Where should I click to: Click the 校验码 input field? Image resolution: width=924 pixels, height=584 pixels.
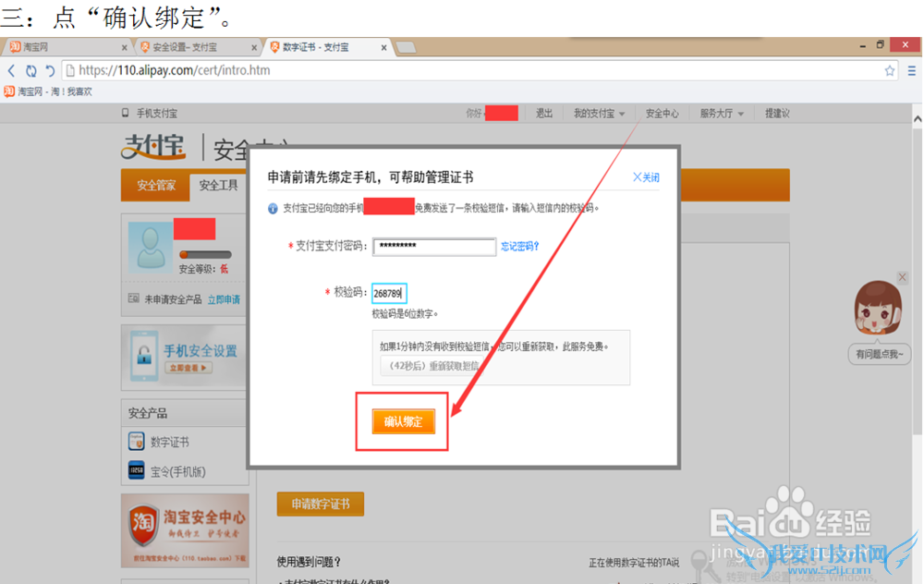tap(389, 293)
